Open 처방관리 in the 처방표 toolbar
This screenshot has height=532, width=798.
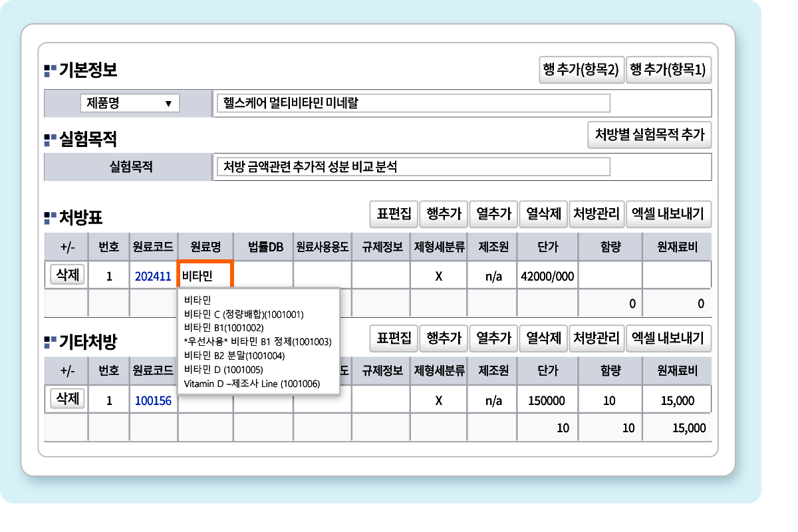tap(597, 213)
